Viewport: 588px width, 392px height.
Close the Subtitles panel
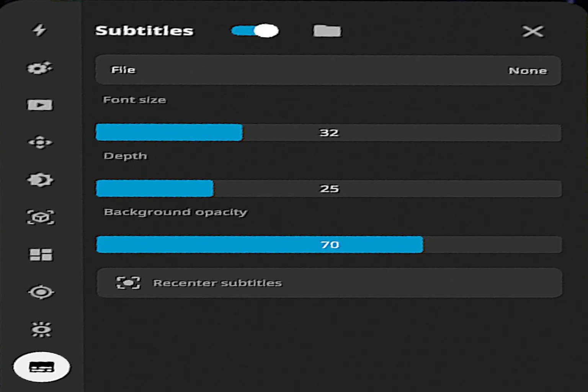[x=533, y=31]
